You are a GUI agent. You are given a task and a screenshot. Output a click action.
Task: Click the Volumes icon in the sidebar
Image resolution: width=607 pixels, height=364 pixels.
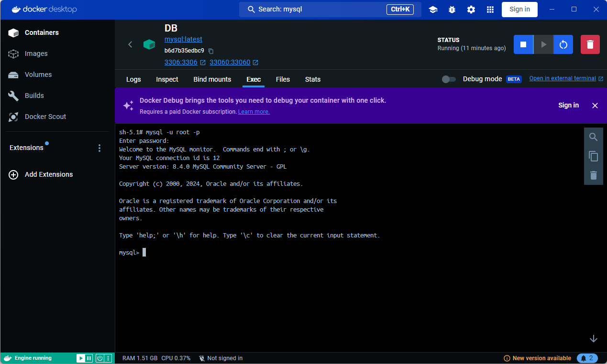[13, 75]
